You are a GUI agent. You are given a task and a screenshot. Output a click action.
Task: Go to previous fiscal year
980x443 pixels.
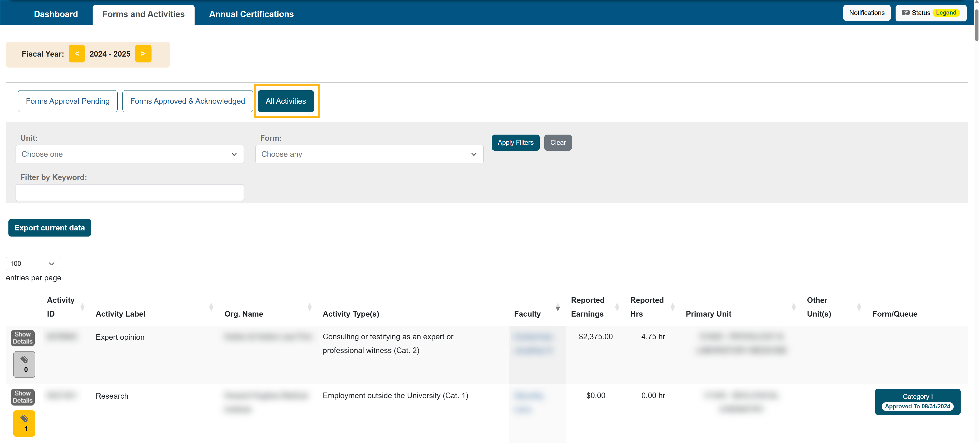click(x=77, y=54)
